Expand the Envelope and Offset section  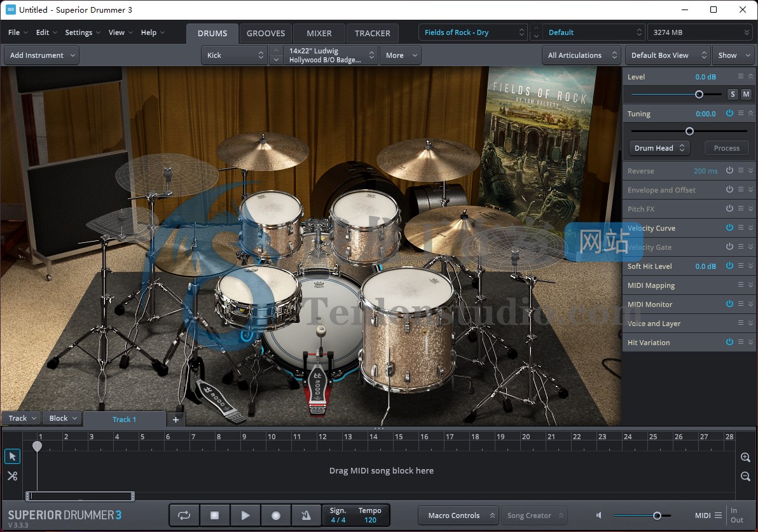pyautogui.click(x=751, y=189)
